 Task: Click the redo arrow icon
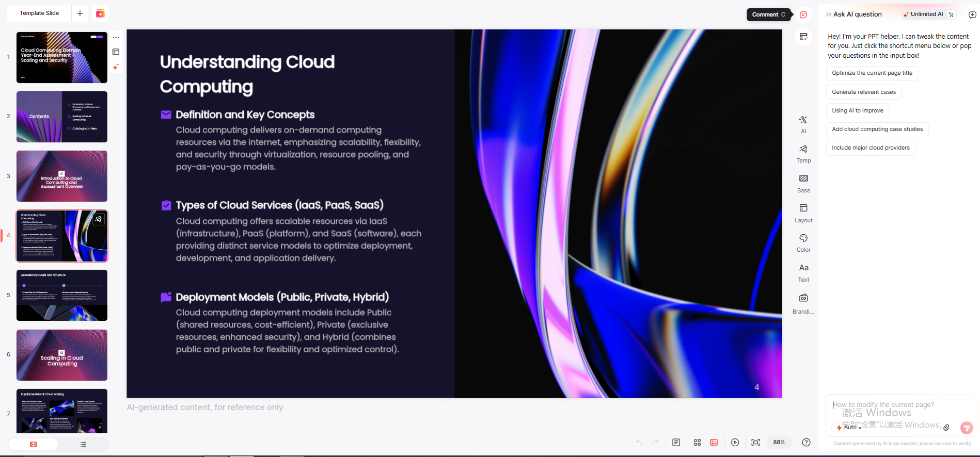(x=656, y=443)
